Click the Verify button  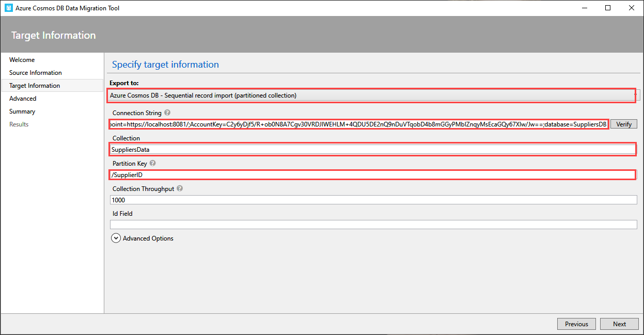624,124
